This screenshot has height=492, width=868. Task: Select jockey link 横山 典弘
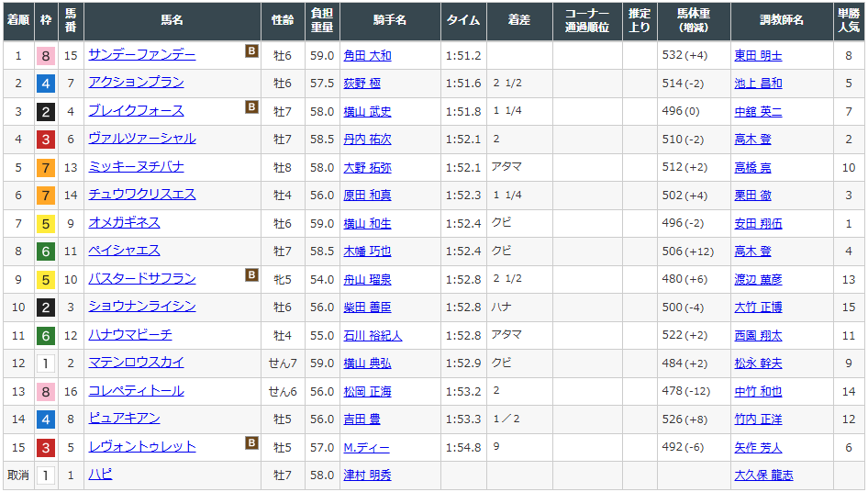tap(367, 363)
